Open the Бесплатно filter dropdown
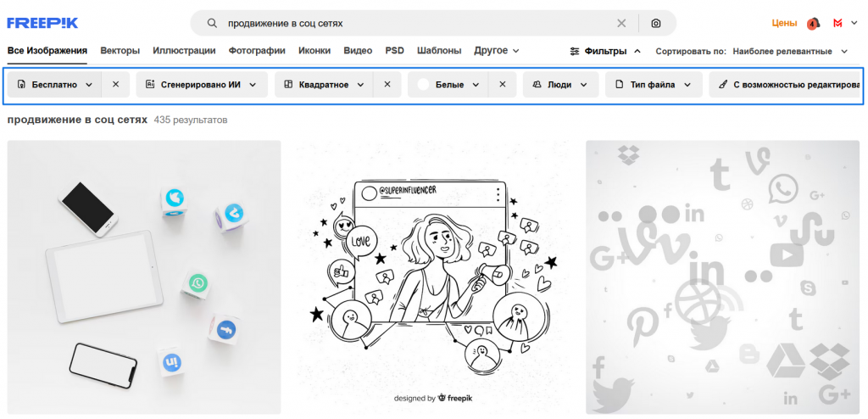 point(54,85)
